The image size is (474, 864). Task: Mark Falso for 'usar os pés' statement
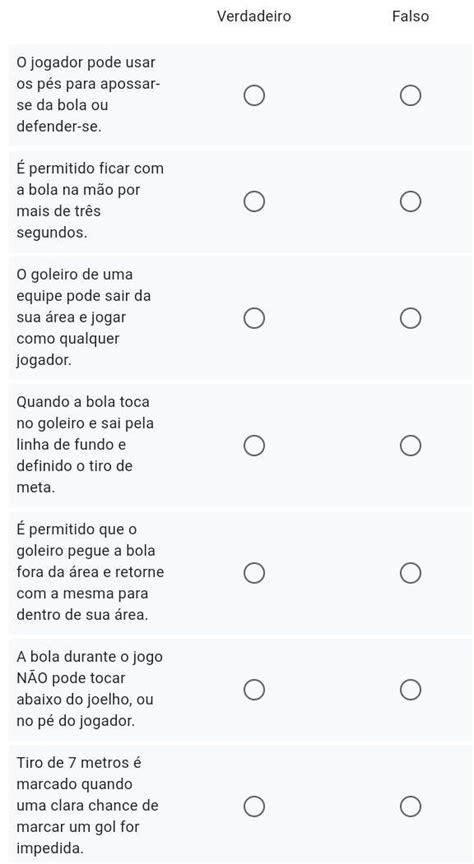(x=411, y=95)
